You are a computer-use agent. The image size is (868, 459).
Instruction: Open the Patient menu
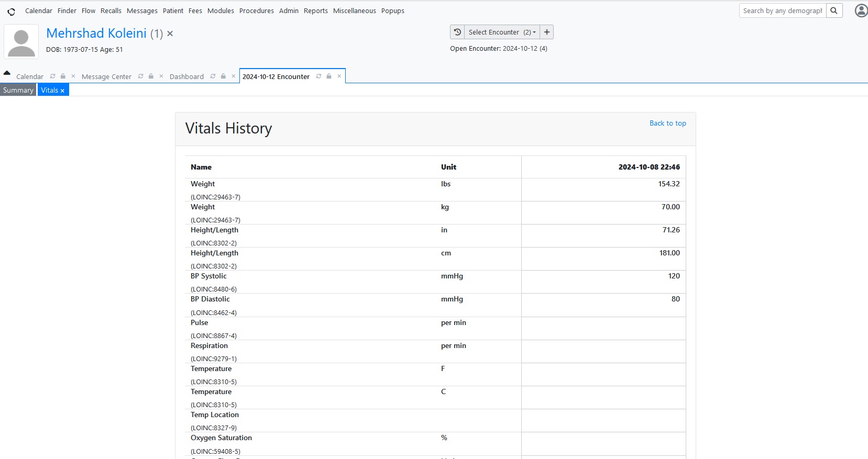[x=173, y=10]
